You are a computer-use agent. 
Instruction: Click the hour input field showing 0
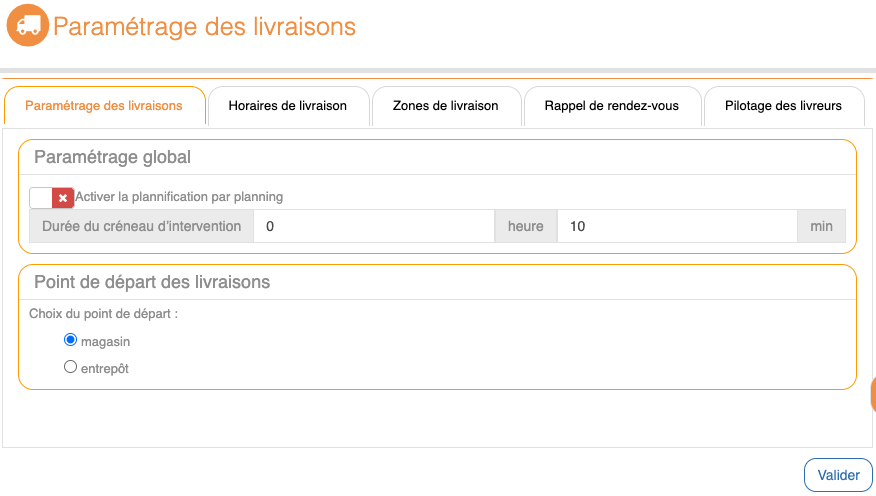point(374,226)
